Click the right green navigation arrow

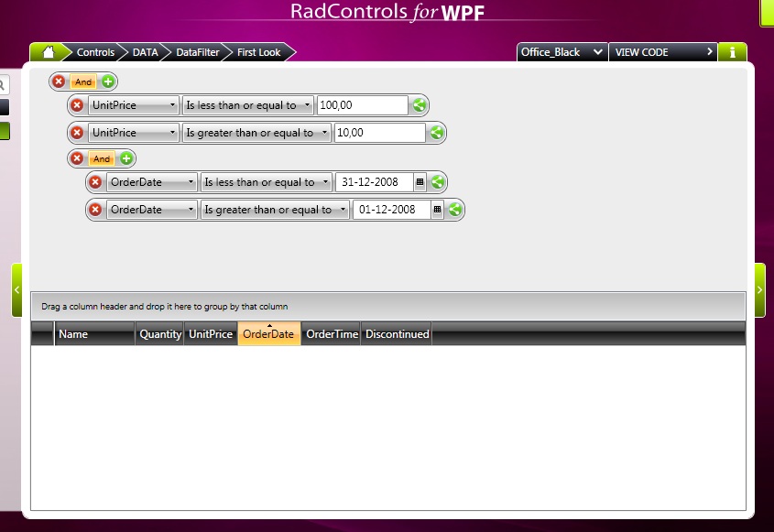point(759,290)
